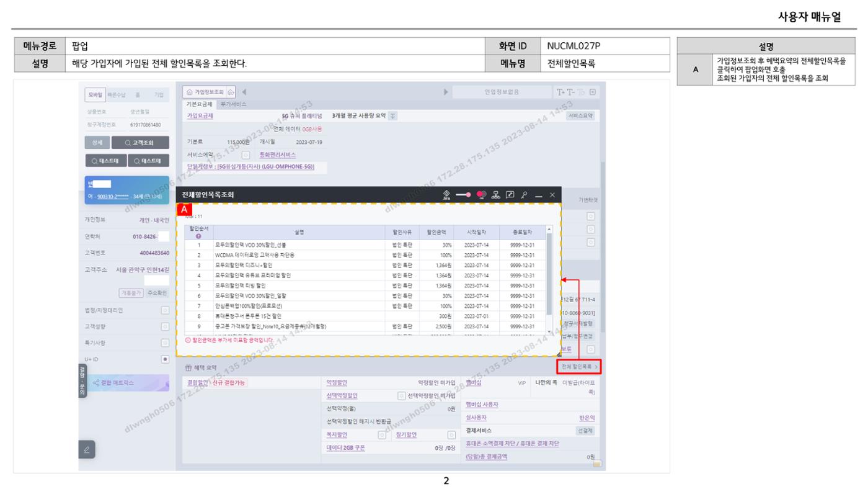Click the left arrow next to the 가입정보조회 tab

click(244, 92)
